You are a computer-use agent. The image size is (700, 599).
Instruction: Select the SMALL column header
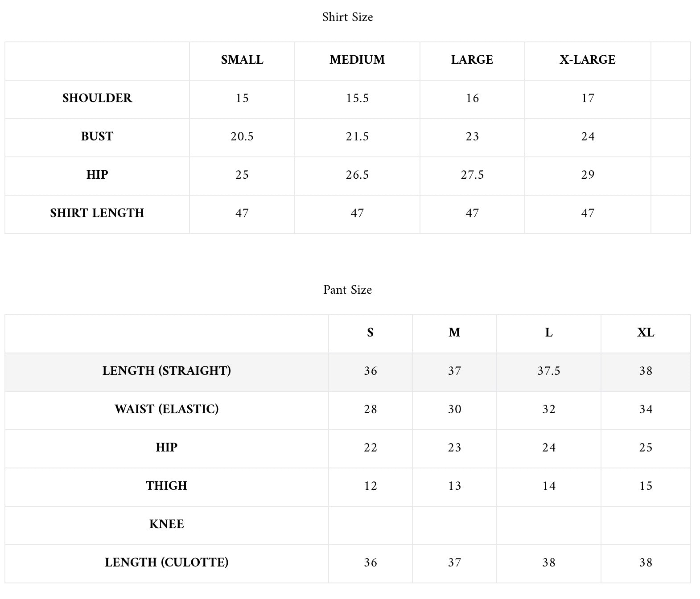(x=242, y=60)
